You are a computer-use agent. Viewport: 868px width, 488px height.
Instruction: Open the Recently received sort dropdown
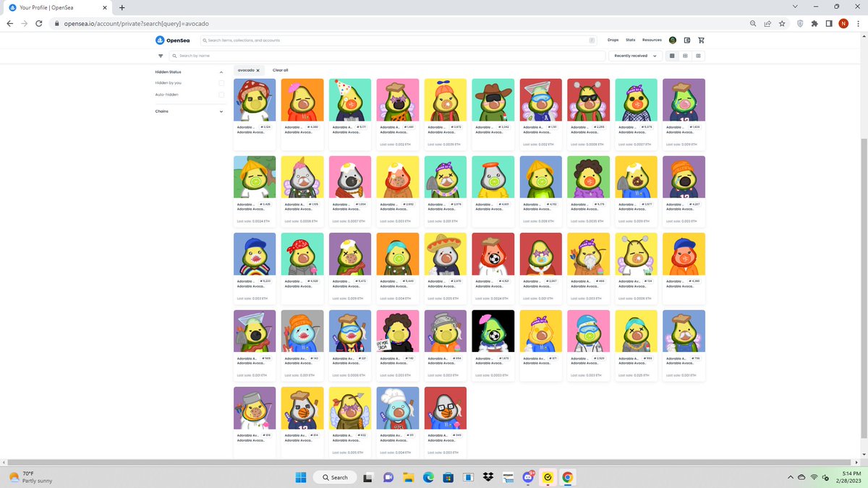pos(636,56)
